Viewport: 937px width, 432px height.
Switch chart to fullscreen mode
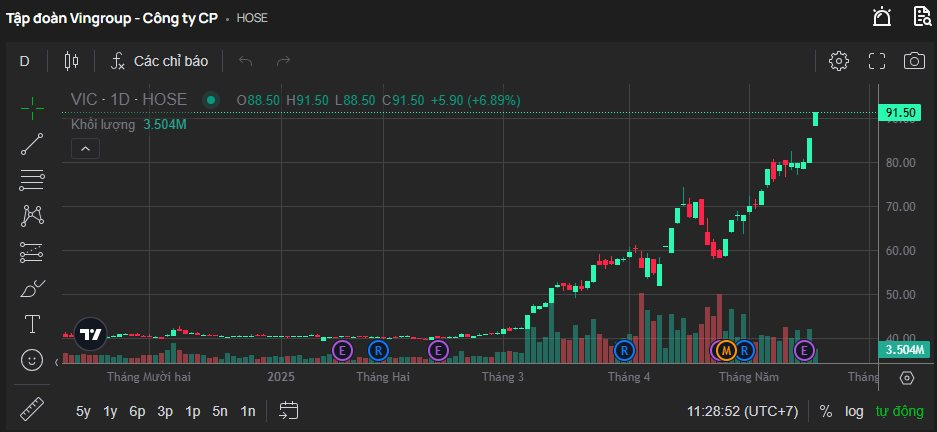tap(877, 61)
